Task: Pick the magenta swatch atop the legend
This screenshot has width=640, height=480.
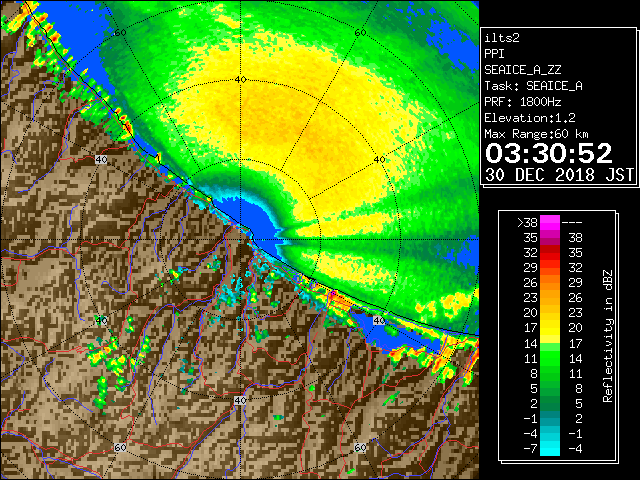Action: coord(550,223)
